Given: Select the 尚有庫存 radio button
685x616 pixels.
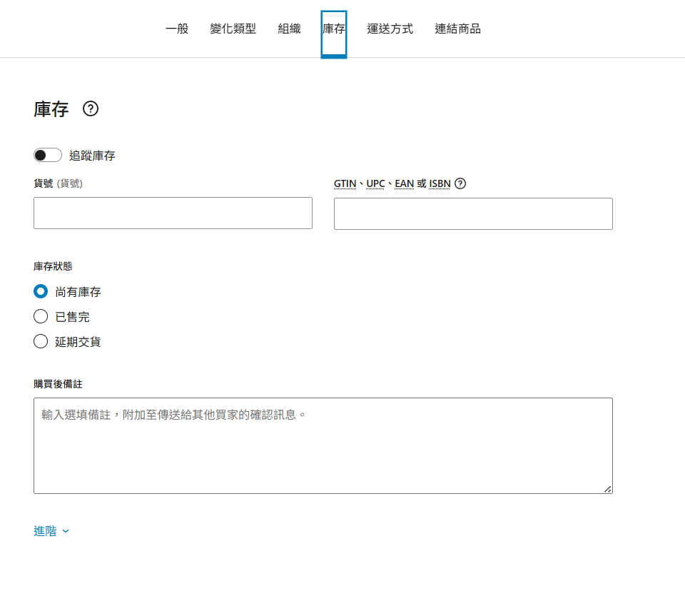Looking at the screenshot, I should click(x=41, y=291).
